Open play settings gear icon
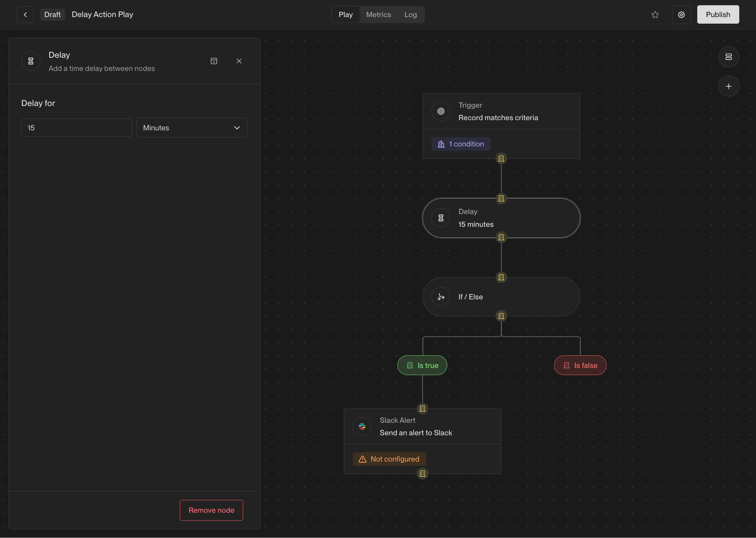The height and width of the screenshot is (538, 756). coord(681,14)
